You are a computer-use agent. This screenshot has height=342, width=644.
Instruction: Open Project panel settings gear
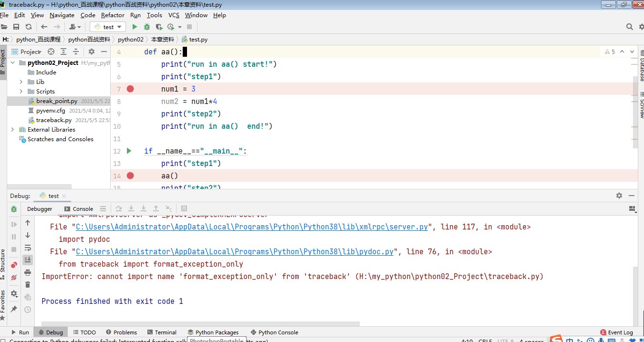tap(92, 52)
